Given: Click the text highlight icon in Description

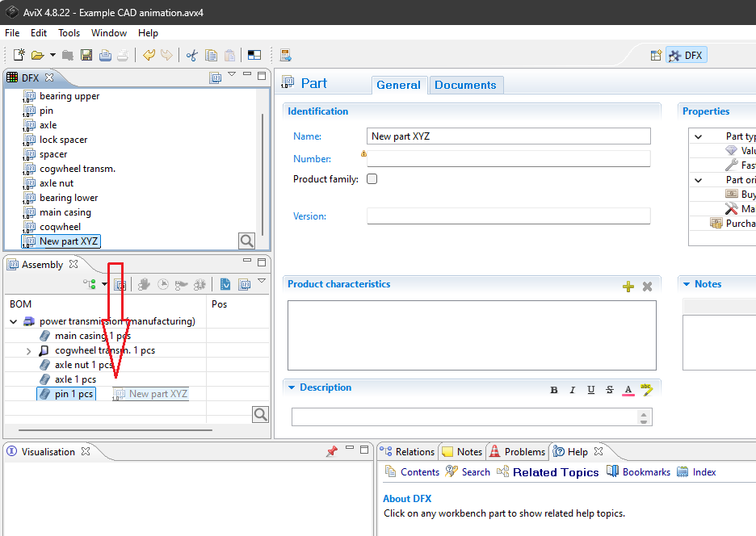Looking at the screenshot, I should click(x=645, y=390).
